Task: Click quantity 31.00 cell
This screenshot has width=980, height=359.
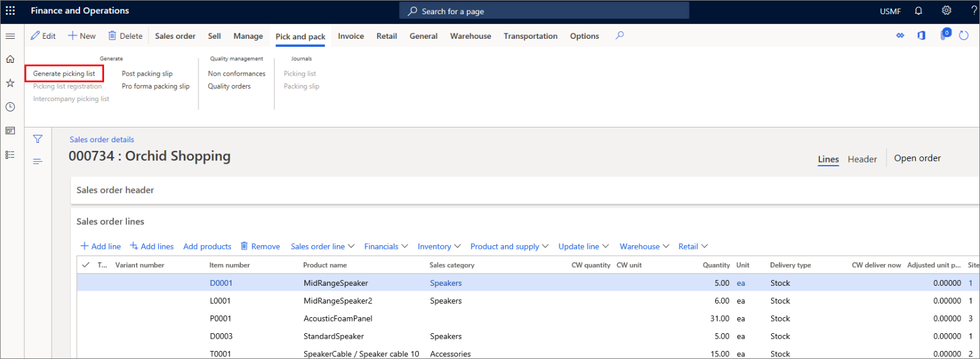Action: (719, 319)
